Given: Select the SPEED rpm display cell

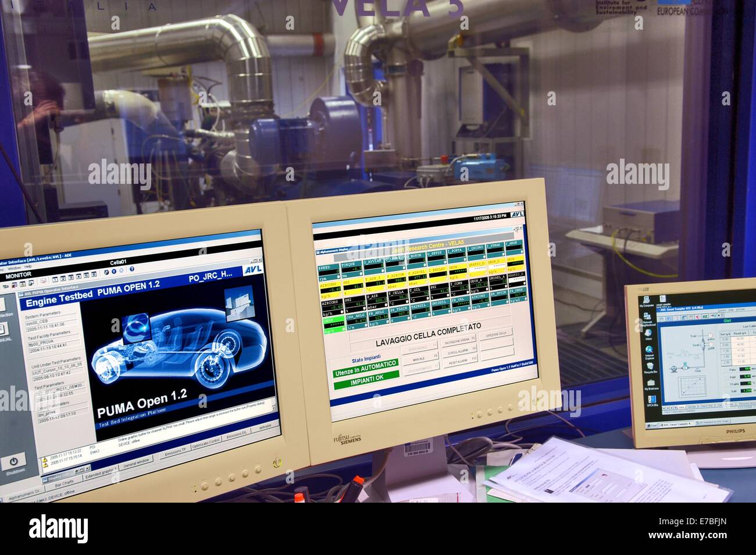Looking at the screenshot, I should pos(329,272).
